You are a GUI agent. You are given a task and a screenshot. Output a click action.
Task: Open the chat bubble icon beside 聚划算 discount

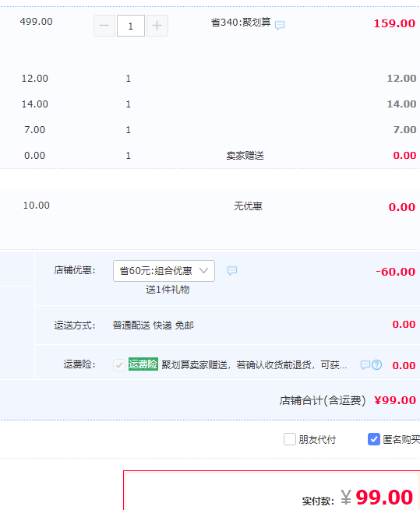(280, 25)
